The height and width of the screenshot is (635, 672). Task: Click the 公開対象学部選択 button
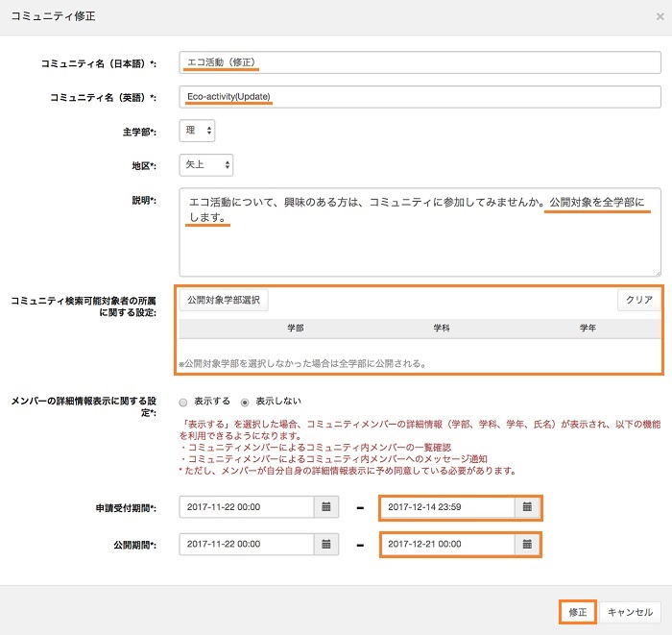point(224,300)
